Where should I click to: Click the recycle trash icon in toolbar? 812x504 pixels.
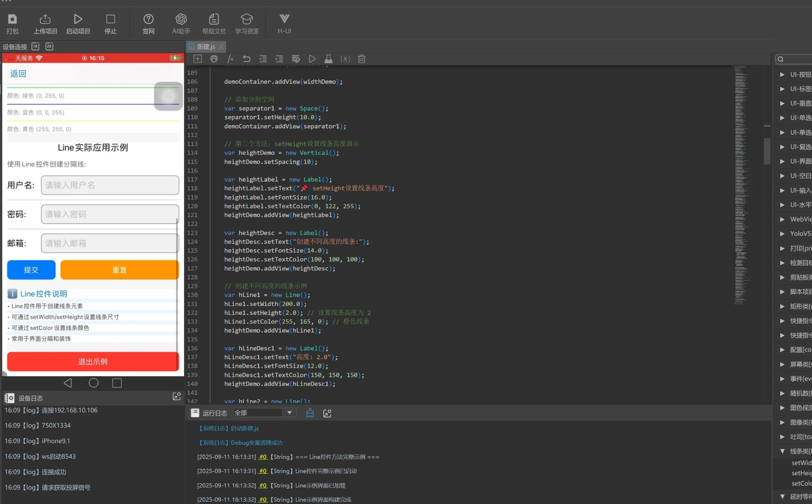pyautogui.click(x=362, y=59)
